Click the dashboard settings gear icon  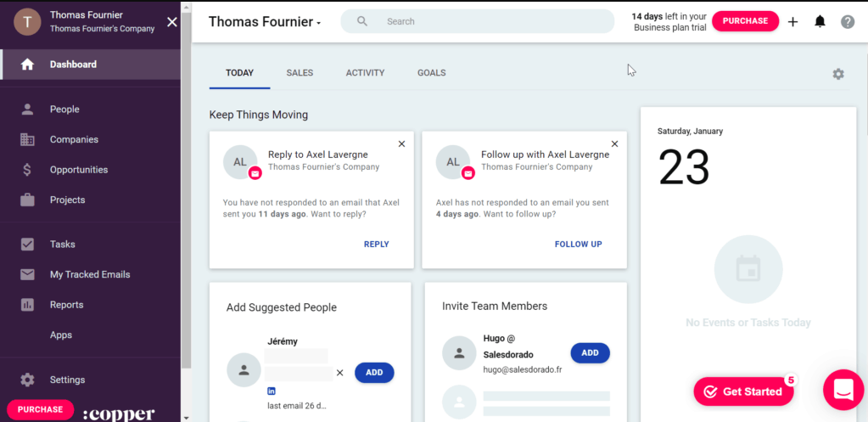[838, 74]
